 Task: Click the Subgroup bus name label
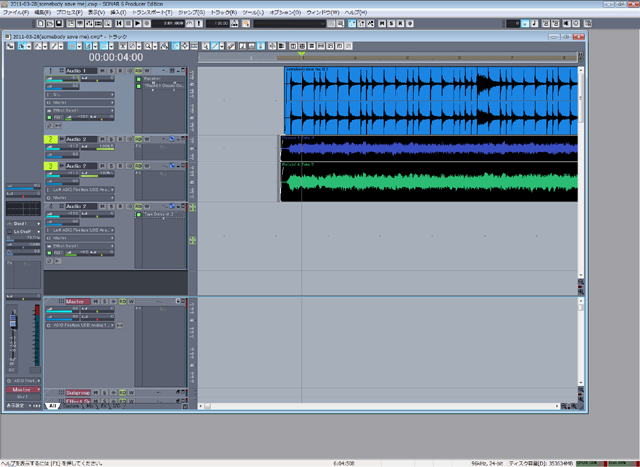[x=78, y=393]
